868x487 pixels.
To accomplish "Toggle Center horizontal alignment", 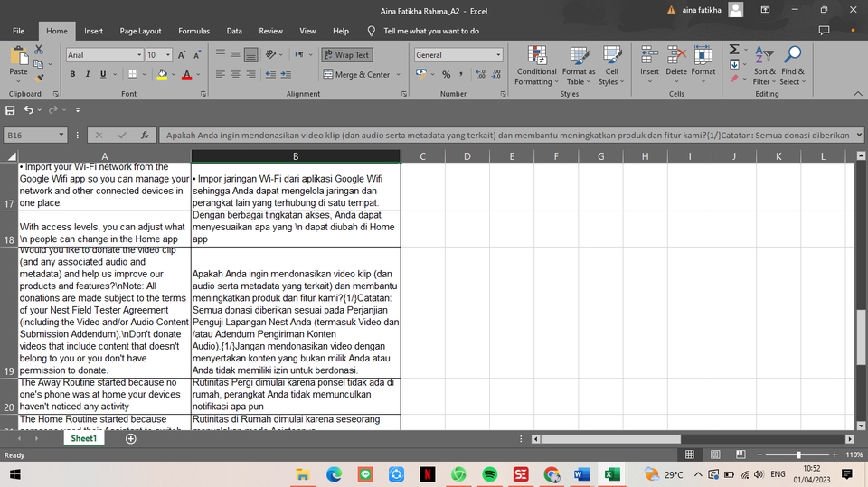I will [x=236, y=74].
